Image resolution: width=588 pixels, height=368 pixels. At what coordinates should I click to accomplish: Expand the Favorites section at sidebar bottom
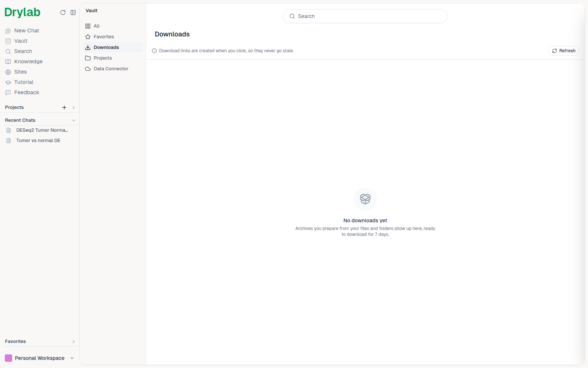coord(73,342)
